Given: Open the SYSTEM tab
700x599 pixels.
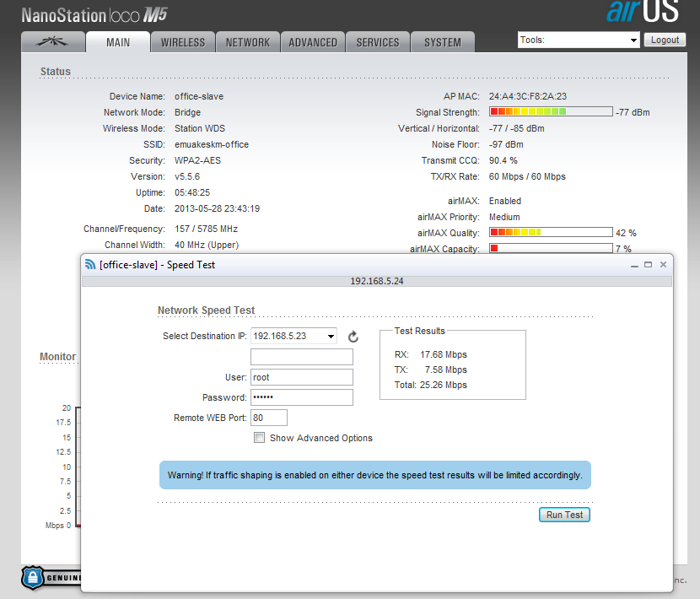Looking at the screenshot, I should point(443,42).
